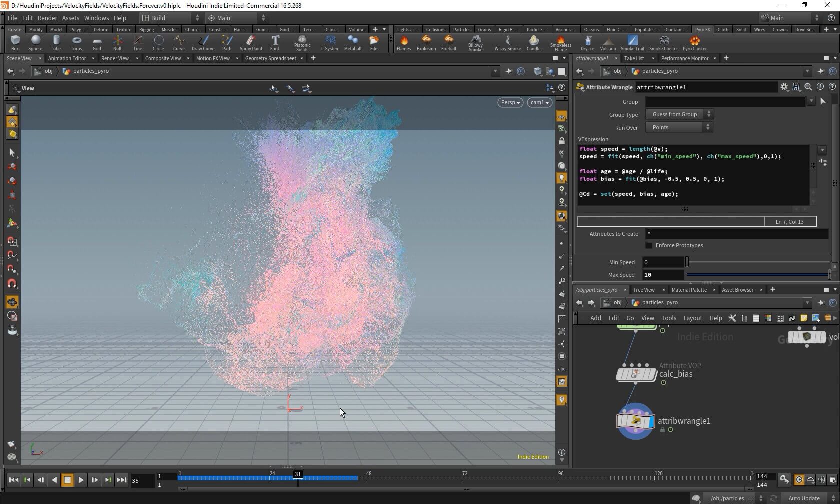Toggle display flag on attribwrangle1 node

[650, 421]
